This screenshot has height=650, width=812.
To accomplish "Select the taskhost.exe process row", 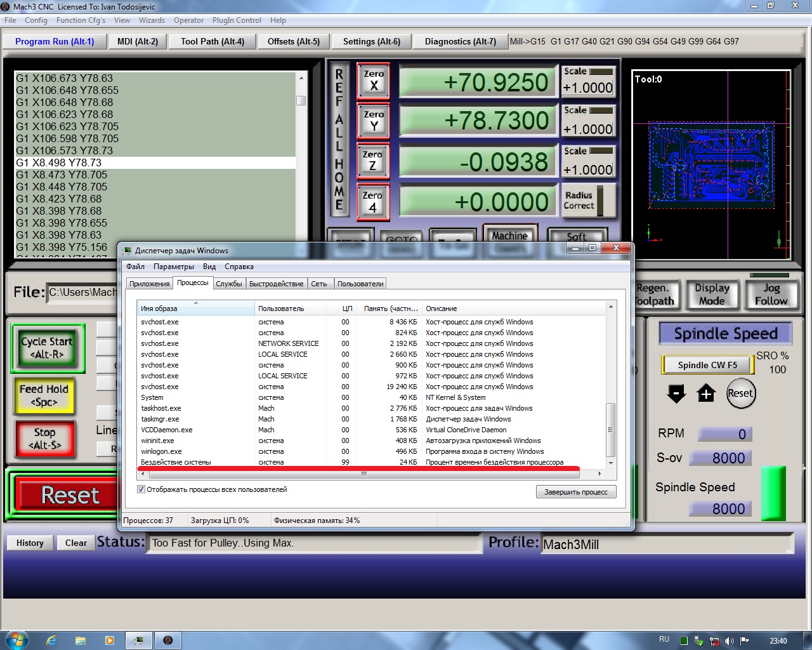I will [372, 408].
